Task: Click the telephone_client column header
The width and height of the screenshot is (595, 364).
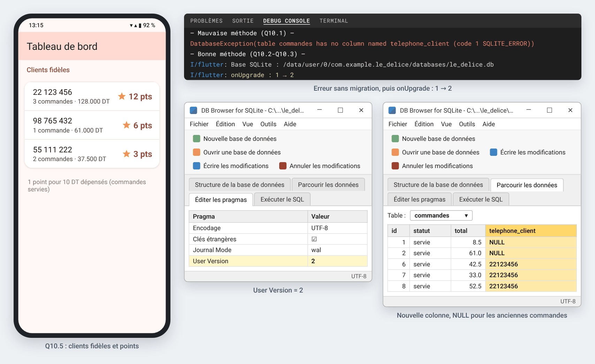Action: click(531, 231)
